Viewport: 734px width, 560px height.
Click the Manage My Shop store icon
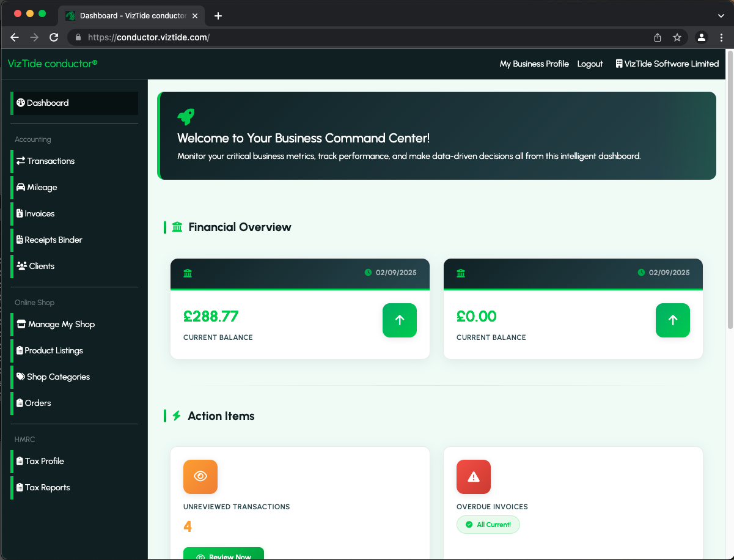(x=21, y=324)
